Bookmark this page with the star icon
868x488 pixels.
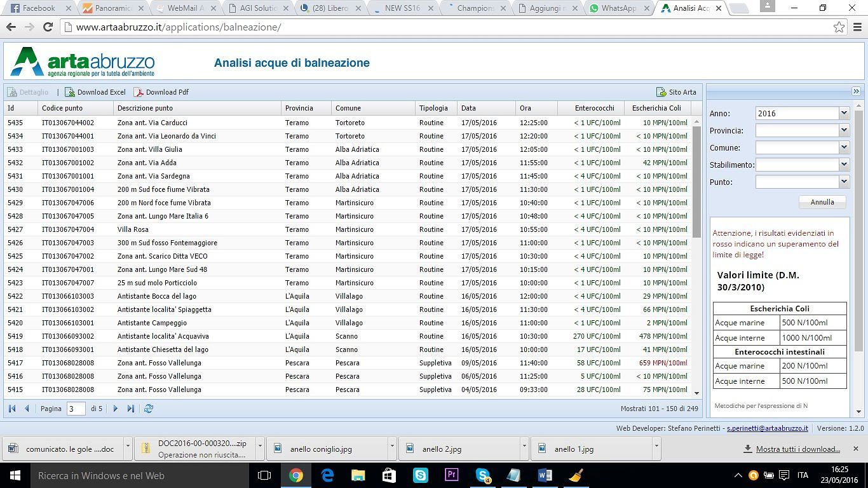(x=839, y=27)
